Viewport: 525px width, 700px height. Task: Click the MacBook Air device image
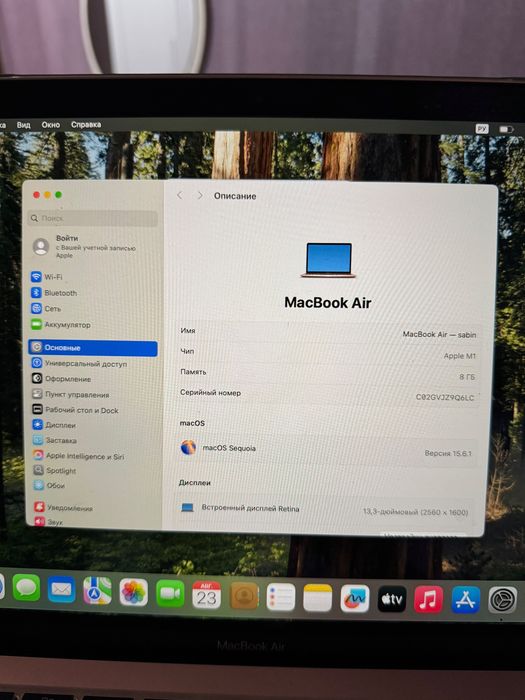click(x=329, y=260)
